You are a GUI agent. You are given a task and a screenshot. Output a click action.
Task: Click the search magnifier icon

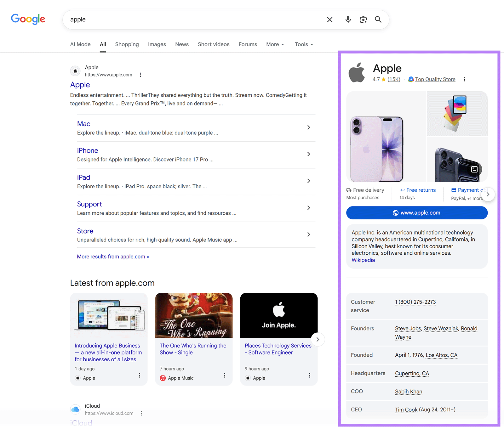coord(378,19)
